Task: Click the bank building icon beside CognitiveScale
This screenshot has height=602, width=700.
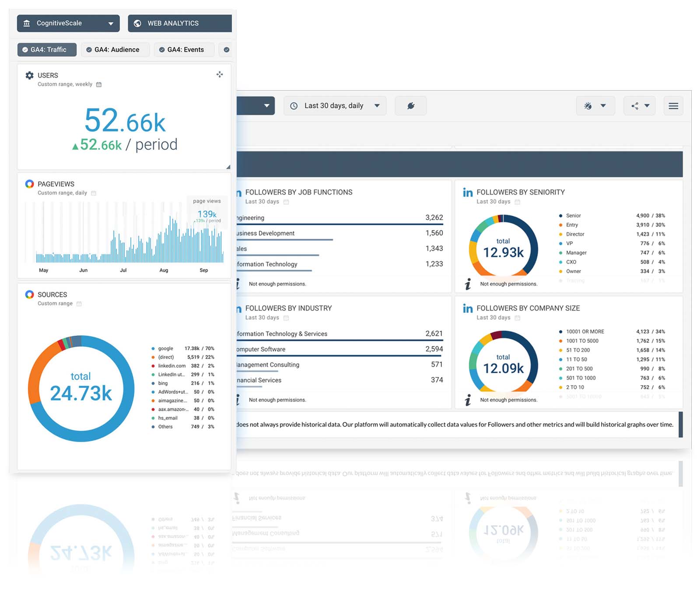Action: coord(27,23)
